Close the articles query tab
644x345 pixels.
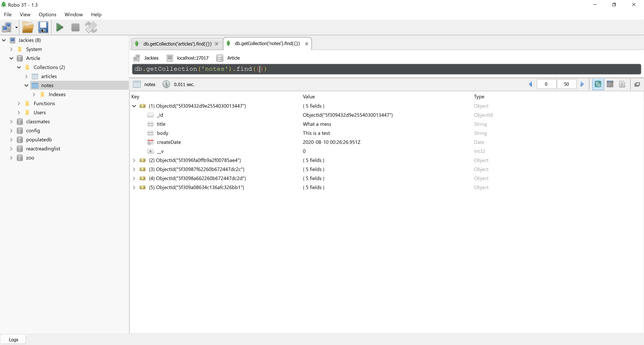click(217, 44)
